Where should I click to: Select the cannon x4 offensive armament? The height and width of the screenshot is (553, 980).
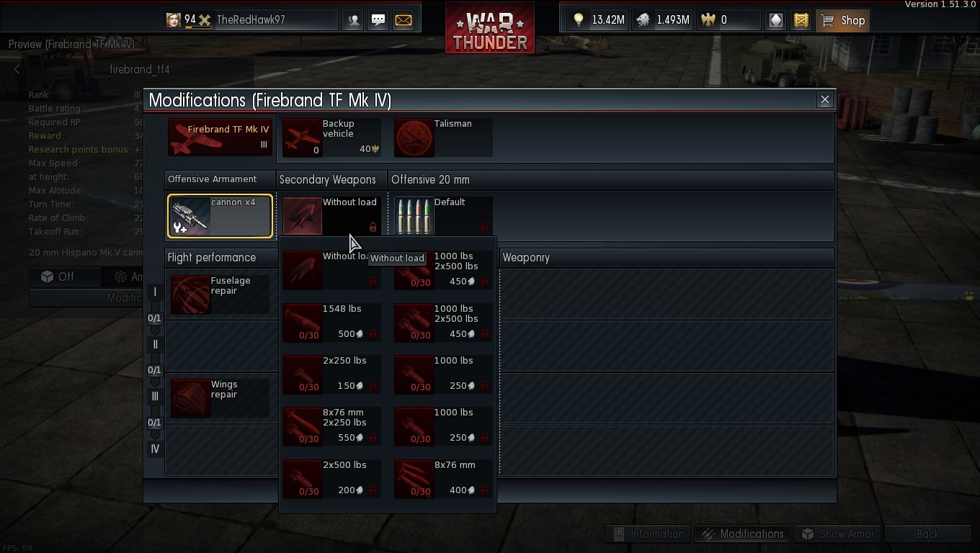click(x=220, y=216)
